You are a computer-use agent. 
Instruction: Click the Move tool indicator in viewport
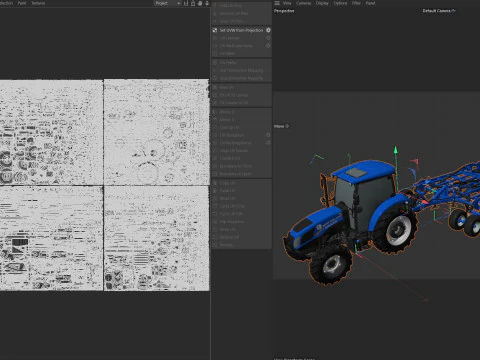281,126
